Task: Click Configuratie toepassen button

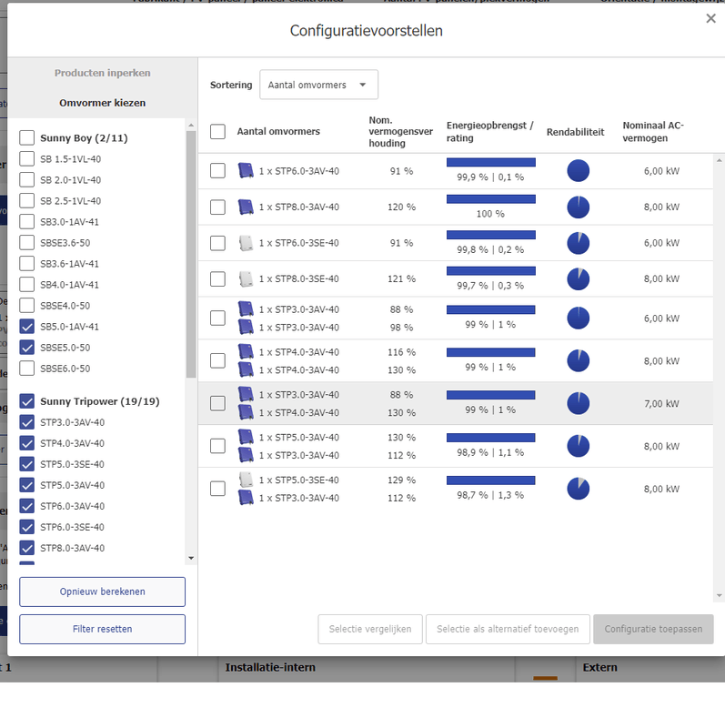Action: pos(653,629)
